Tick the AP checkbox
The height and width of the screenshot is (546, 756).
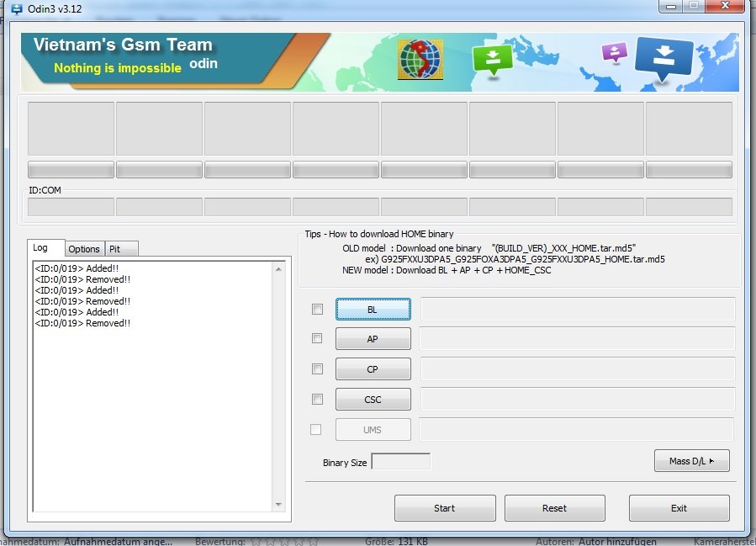click(x=317, y=338)
